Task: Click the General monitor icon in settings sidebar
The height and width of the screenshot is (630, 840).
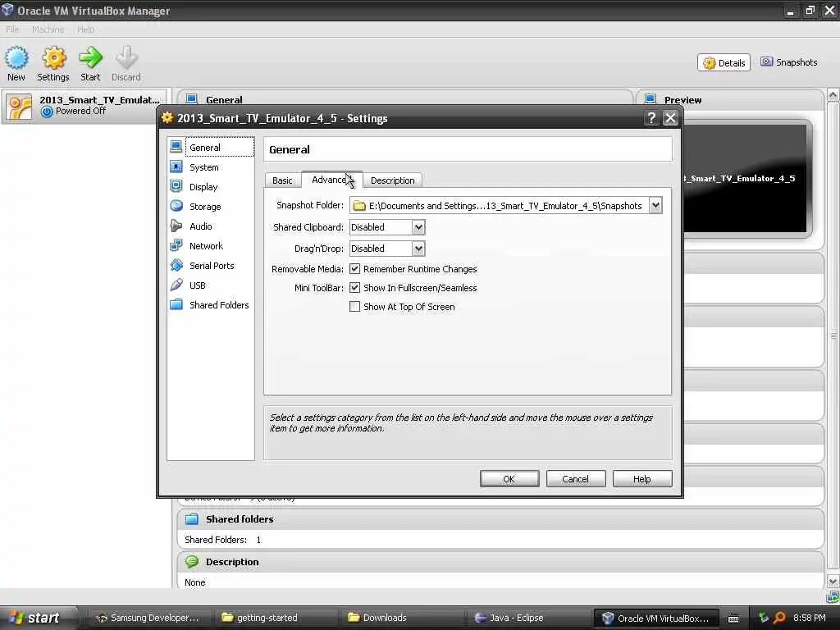Action: coord(176,147)
